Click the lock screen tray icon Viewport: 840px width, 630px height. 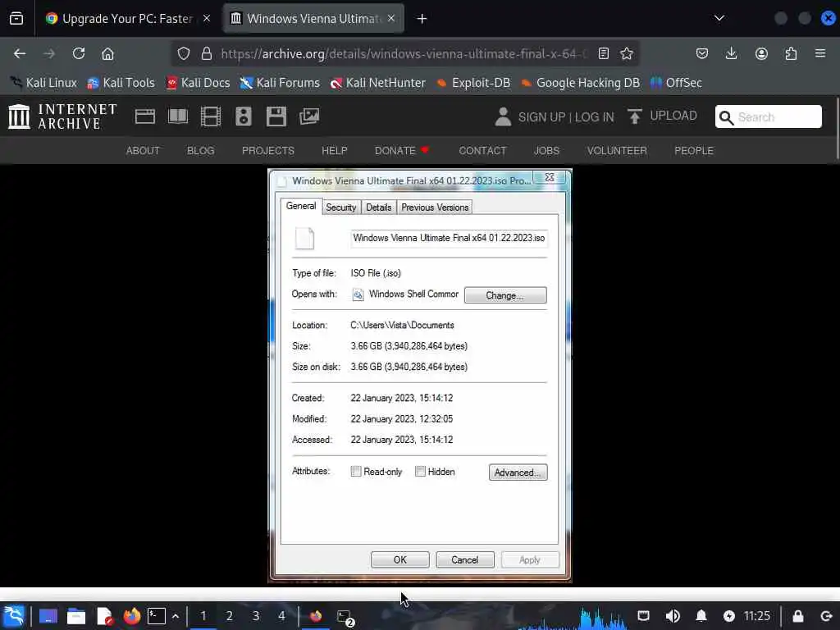[x=797, y=616]
